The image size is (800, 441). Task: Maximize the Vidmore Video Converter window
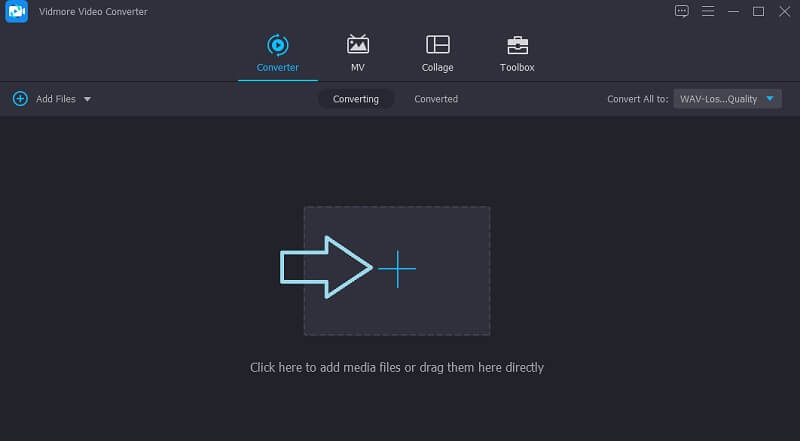(758, 11)
